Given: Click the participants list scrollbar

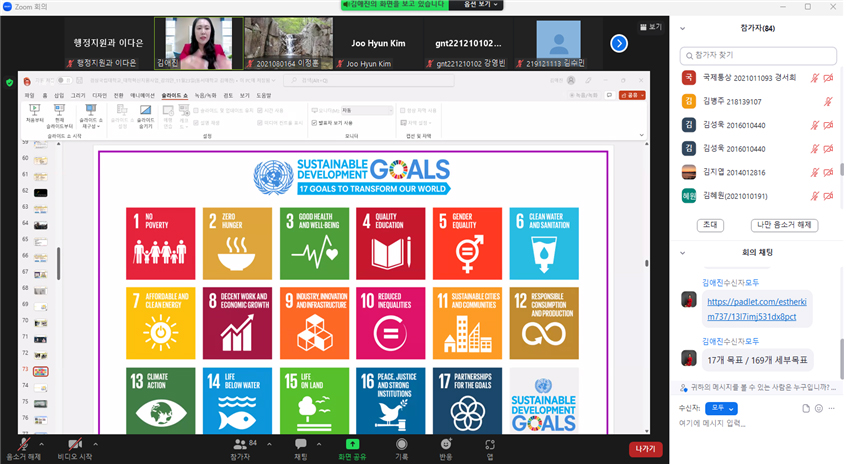Looking at the screenshot, I should pos(842,170).
